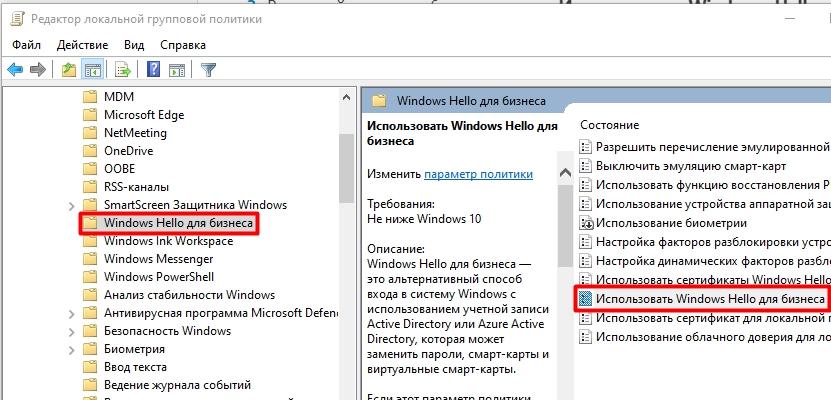This screenshot has width=831, height=400.
Task: Select Использовать Windows Hello для бизнеса policy
Action: 710,299
